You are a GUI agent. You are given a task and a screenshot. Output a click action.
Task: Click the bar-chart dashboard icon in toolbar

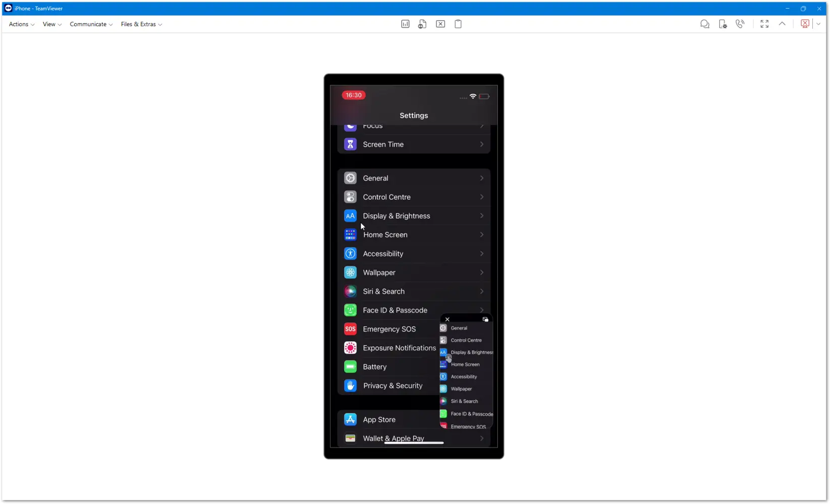405,24
